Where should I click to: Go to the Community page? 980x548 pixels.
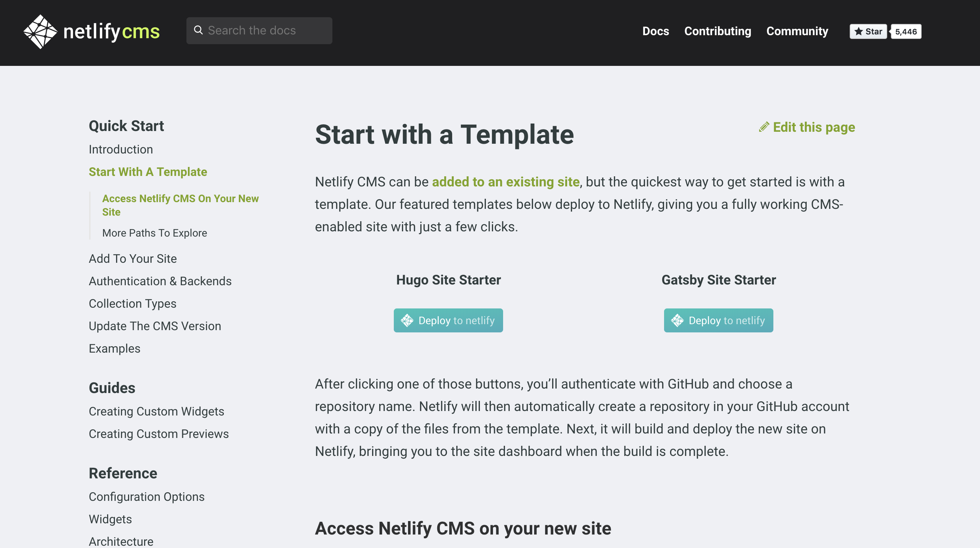(797, 31)
